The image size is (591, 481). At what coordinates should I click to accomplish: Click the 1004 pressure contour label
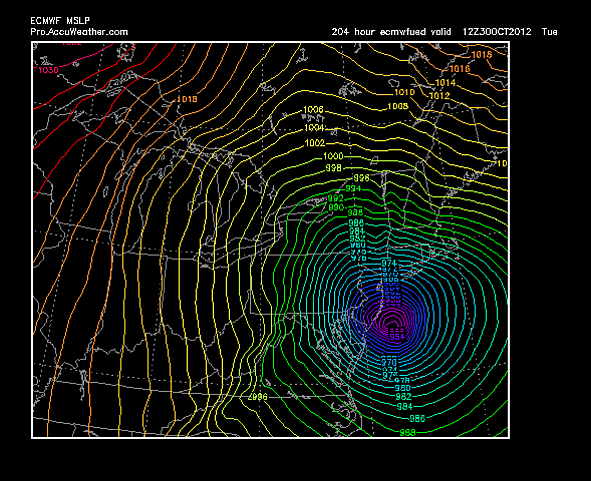pyautogui.click(x=314, y=128)
